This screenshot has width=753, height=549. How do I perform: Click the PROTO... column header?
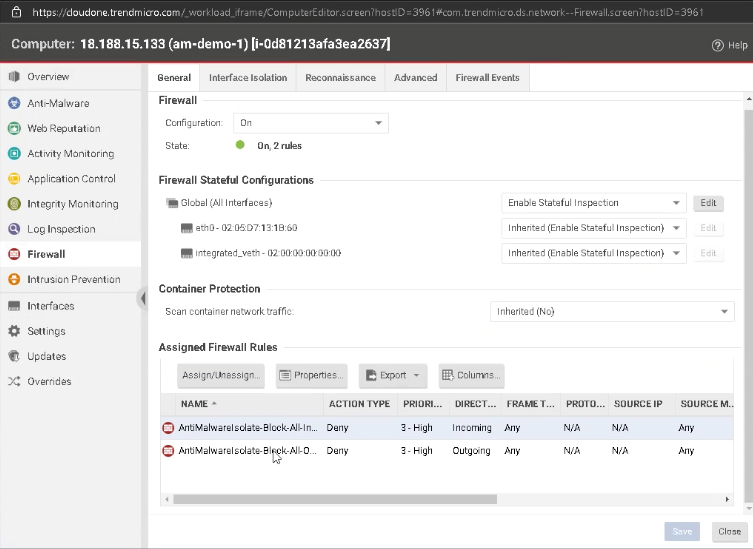point(584,404)
